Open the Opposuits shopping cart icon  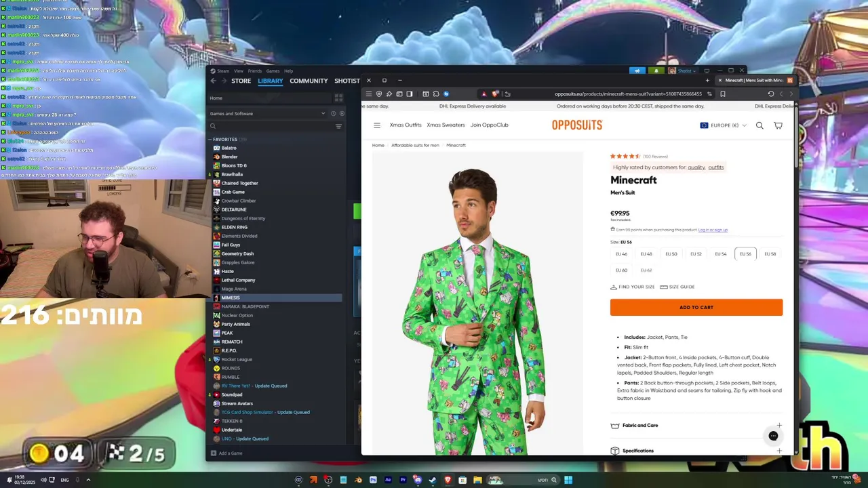coord(778,125)
